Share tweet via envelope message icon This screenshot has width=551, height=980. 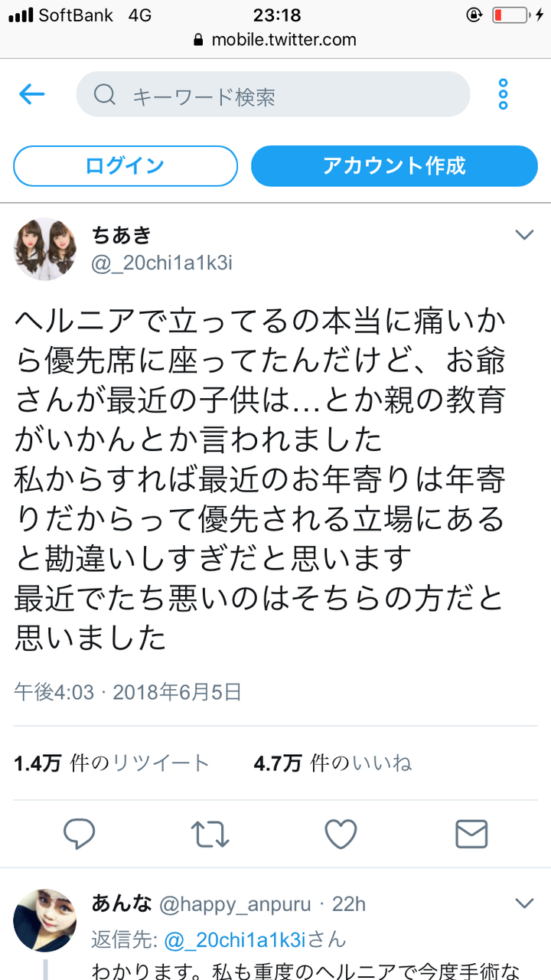(471, 834)
